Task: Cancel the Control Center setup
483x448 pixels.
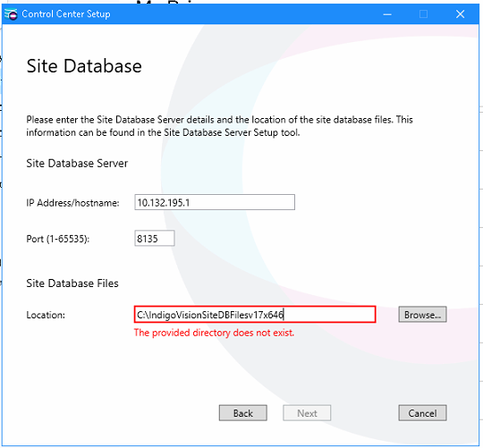Action: [x=422, y=413]
